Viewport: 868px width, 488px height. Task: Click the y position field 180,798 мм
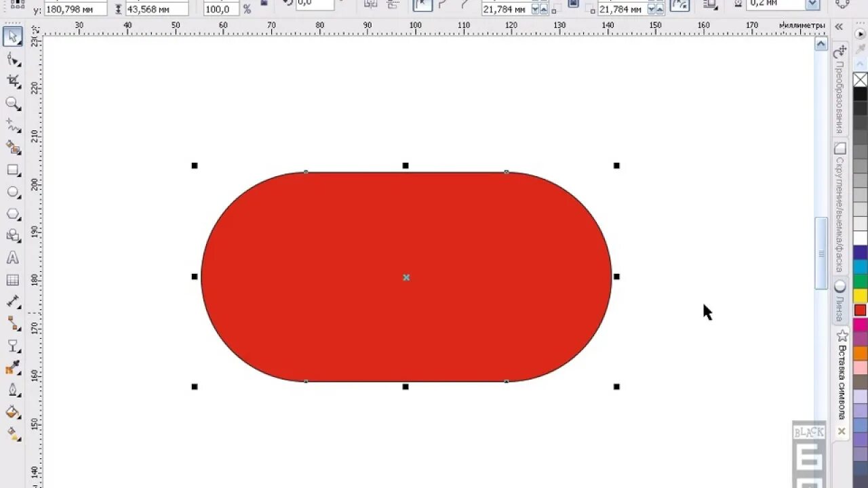point(75,9)
